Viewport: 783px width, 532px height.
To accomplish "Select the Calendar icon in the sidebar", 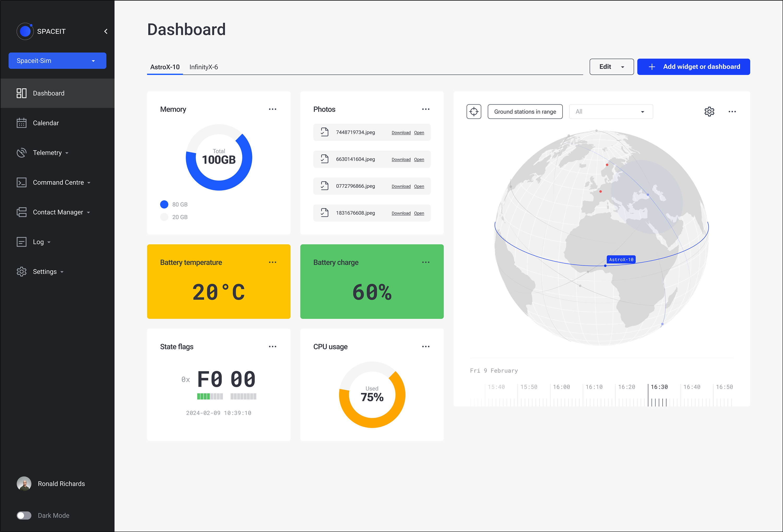I will [22, 123].
